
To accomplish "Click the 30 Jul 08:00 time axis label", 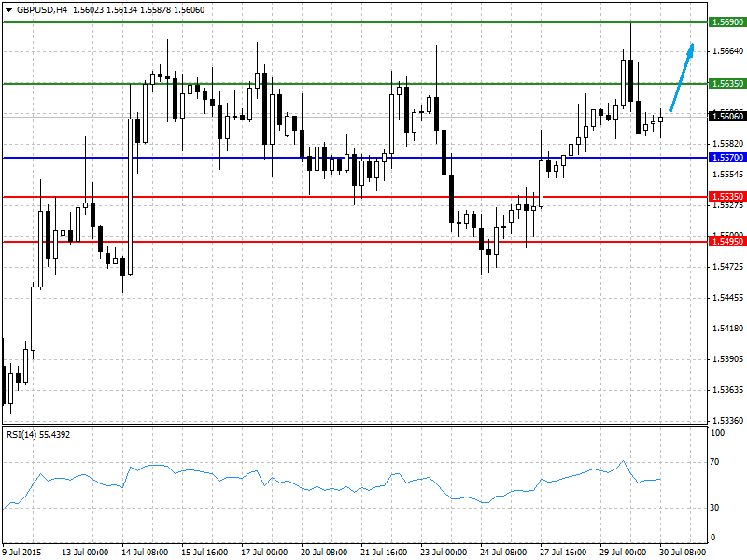I will 683,552.
